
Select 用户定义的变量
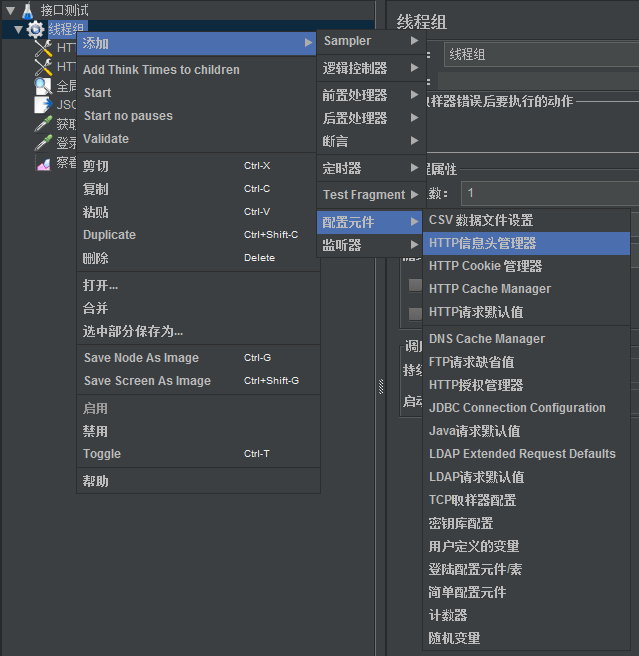coord(526,546)
